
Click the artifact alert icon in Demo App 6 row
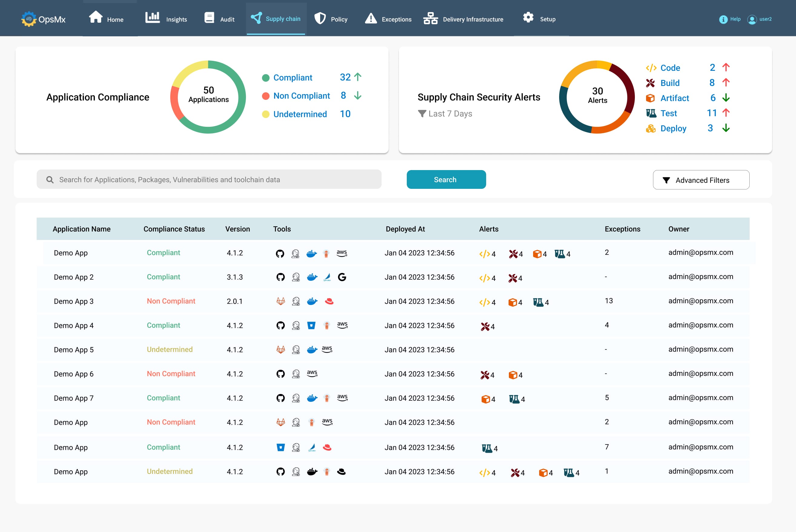[x=513, y=375]
